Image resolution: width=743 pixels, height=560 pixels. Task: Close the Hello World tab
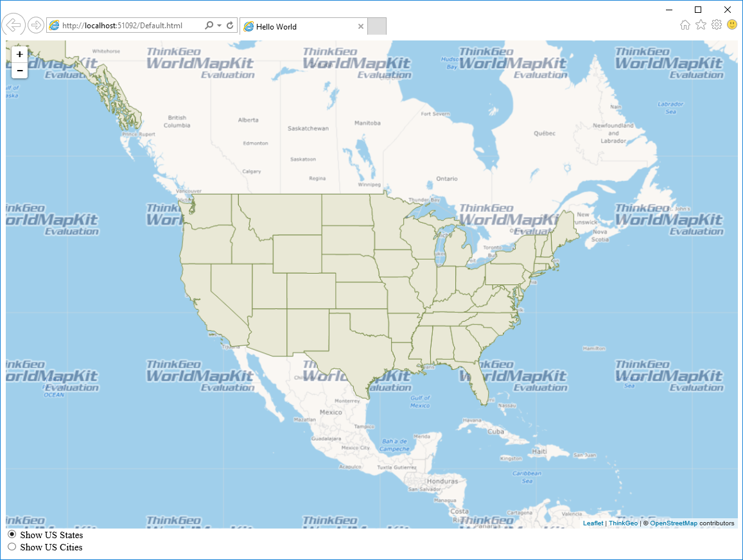pyautogui.click(x=360, y=26)
